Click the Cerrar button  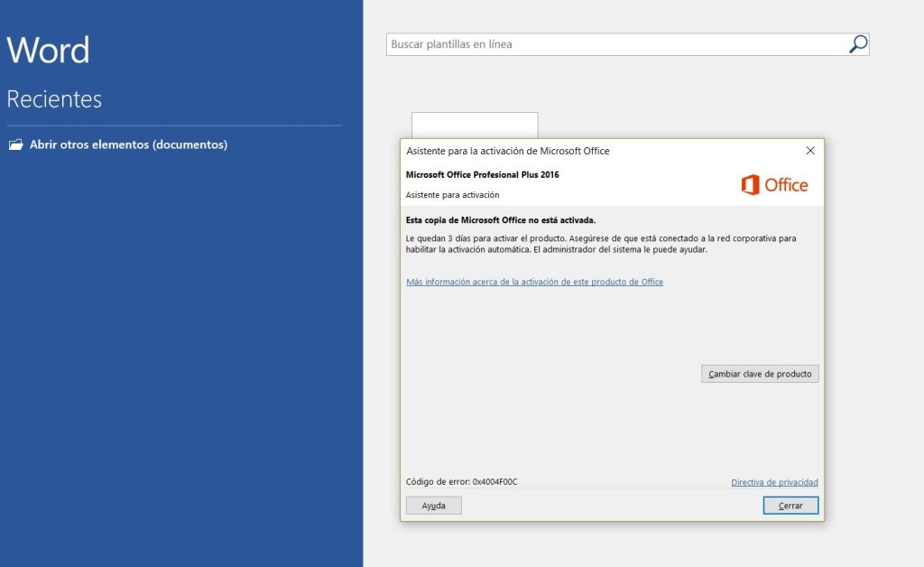[x=790, y=506]
